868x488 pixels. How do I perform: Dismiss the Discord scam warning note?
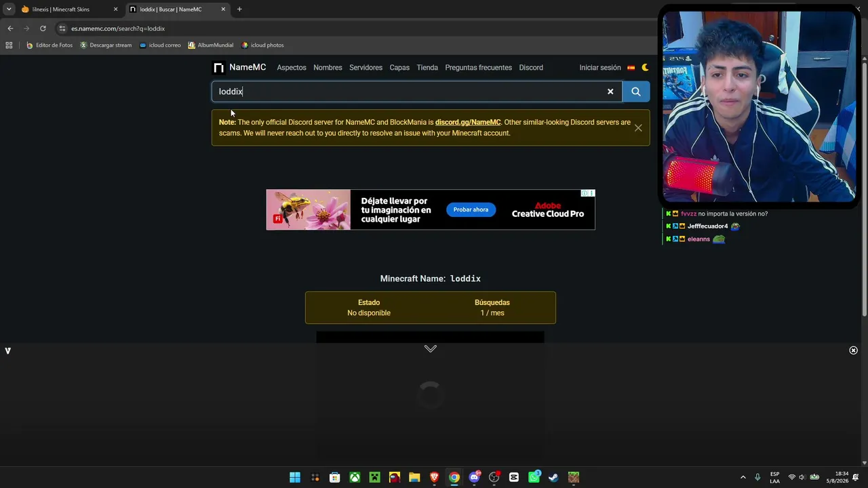(x=638, y=127)
